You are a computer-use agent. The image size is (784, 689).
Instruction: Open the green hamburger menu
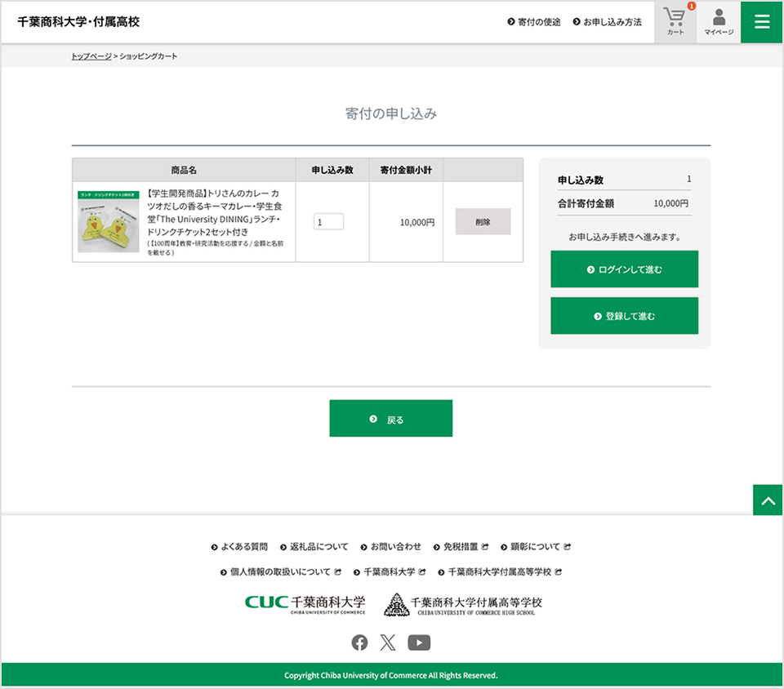point(762,22)
